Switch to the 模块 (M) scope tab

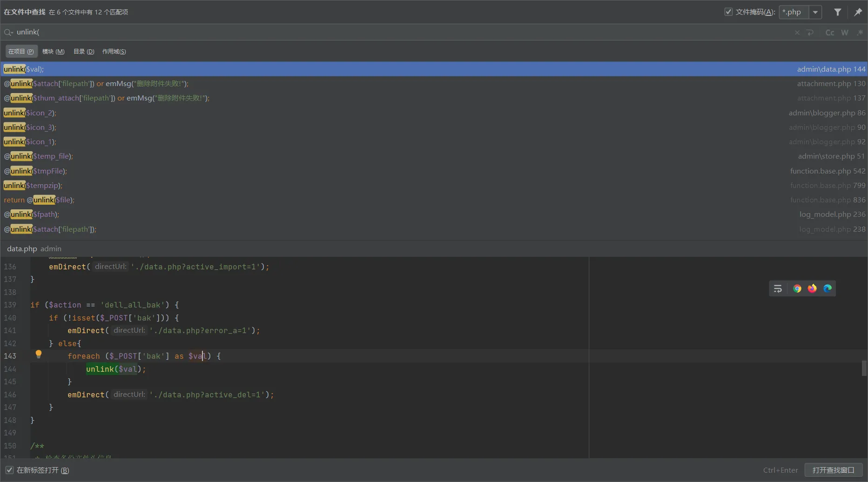(x=53, y=51)
